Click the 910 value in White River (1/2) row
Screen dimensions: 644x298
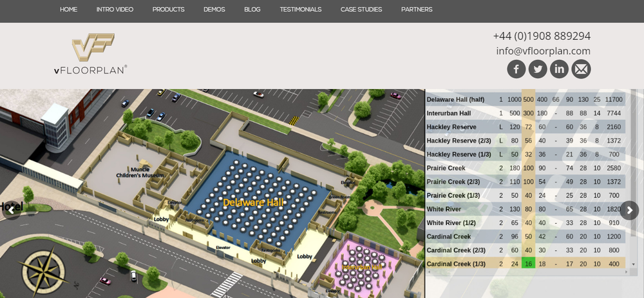[614, 223]
